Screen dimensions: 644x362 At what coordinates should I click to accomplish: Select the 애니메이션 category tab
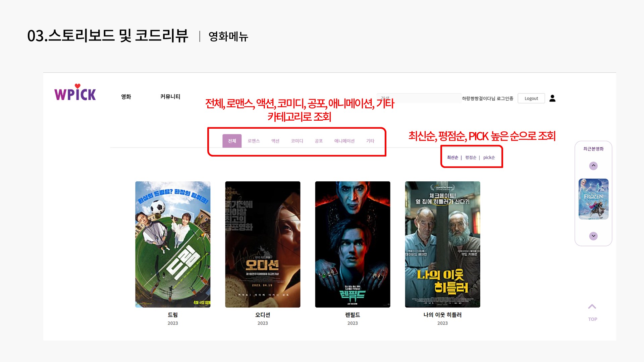(344, 141)
